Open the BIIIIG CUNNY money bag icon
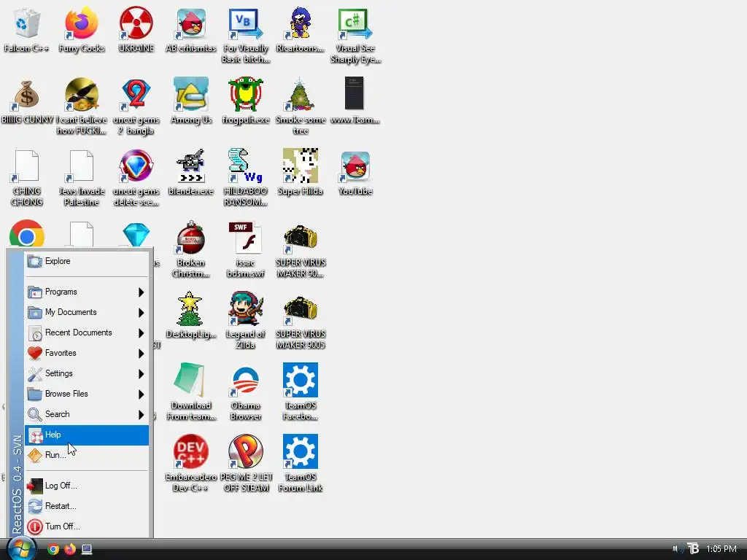This screenshot has height=560, width=747. (26, 96)
